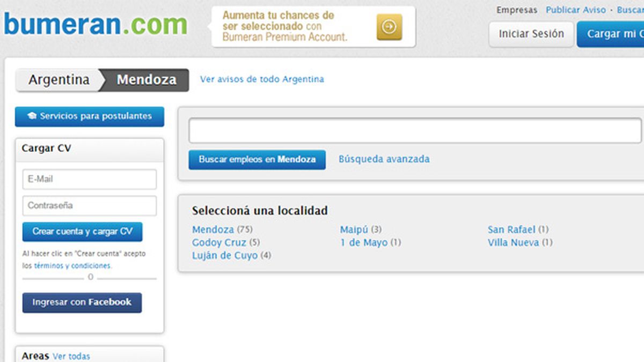
Task: Select Godoy Cruz locality link
Action: point(219,242)
